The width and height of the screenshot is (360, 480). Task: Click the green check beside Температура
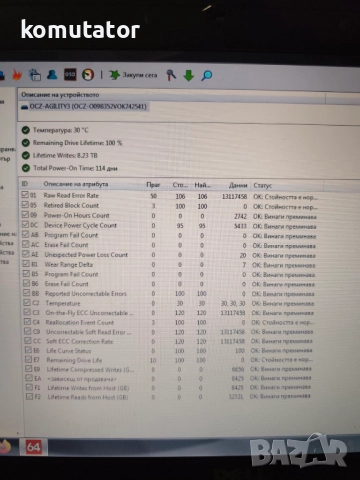pyautogui.click(x=26, y=130)
